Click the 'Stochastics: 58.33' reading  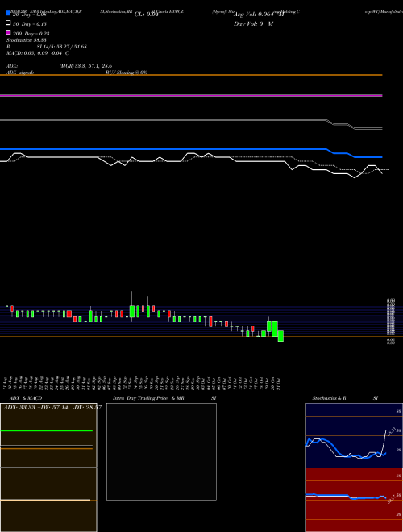point(27,40)
